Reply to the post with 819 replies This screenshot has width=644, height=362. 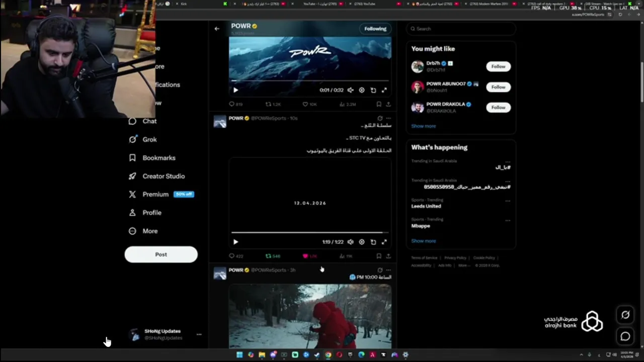pyautogui.click(x=236, y=104)
